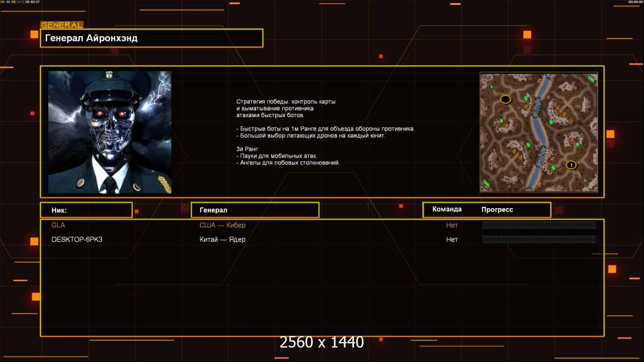Screen dimensions: 644x362
Task: Click the 'Команда' column label
Action: 447,209
